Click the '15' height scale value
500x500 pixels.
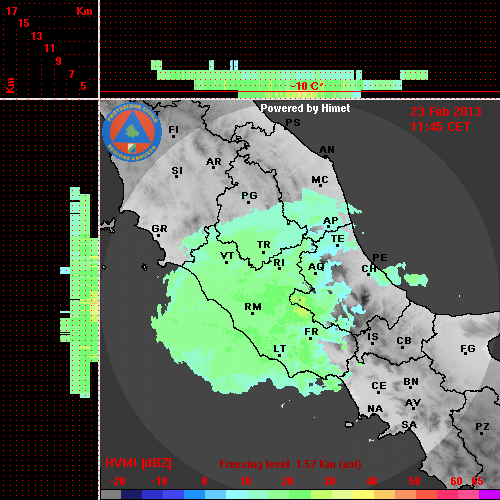(x=24, y=23)
